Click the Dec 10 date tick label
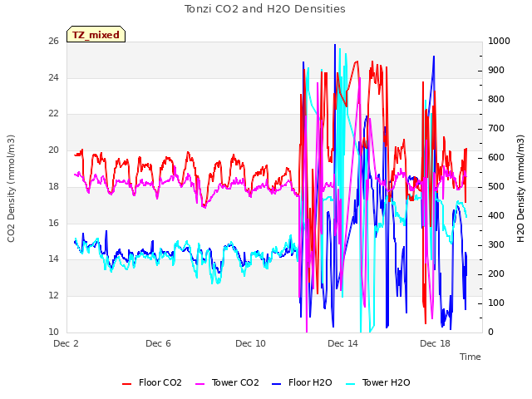 250,343
